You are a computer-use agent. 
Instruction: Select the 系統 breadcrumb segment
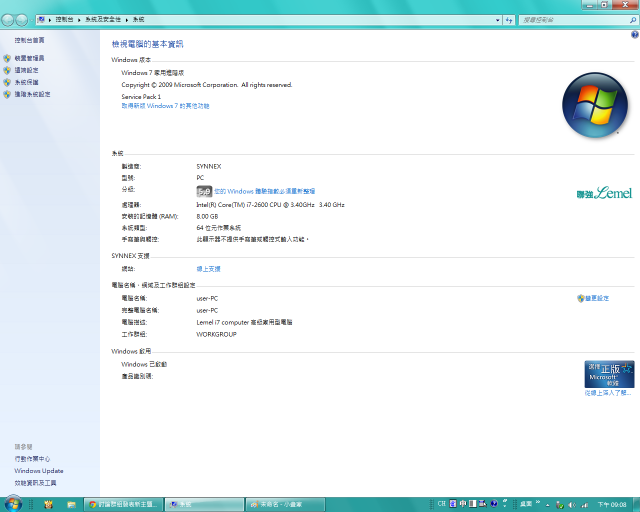tap(138, 20)
